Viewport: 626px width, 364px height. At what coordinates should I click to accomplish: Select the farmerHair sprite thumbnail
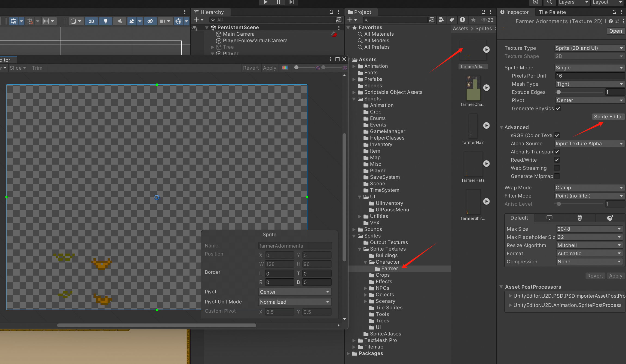[473, 126]
